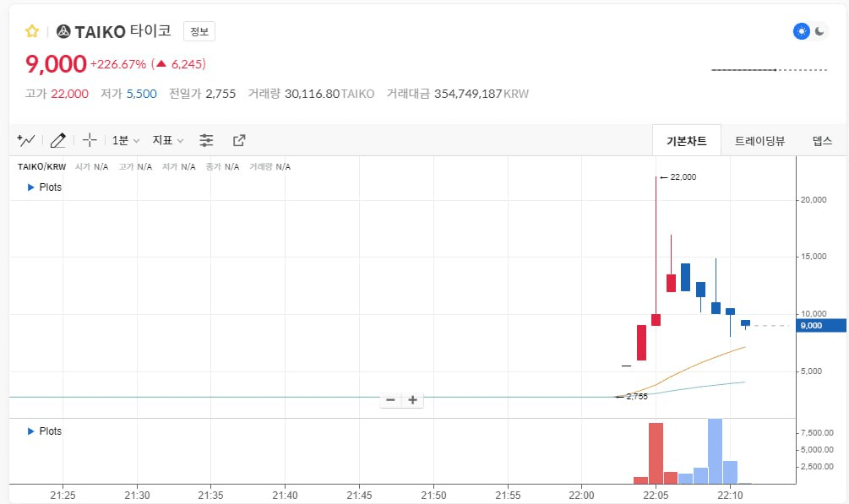Switch to dark mode moon toggle
Screen dimensions: 849x504
819,31
